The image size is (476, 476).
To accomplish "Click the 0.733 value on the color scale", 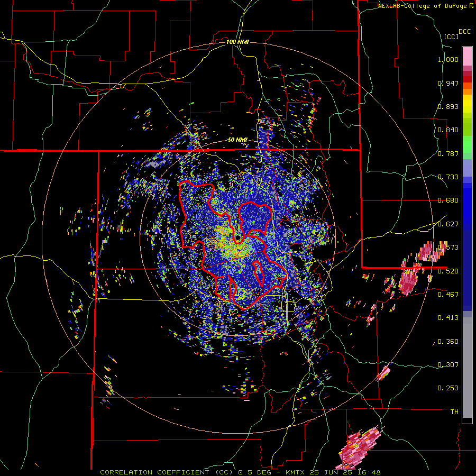I will 448,177.
